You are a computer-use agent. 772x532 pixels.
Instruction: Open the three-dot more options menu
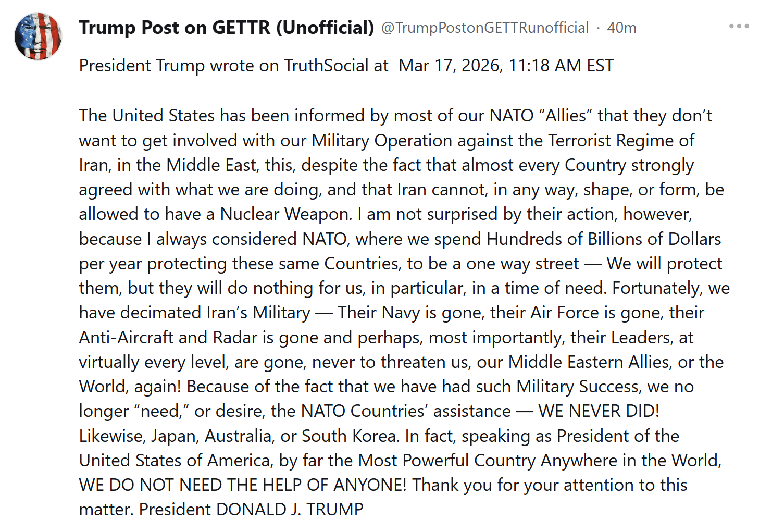pyautogui.click(x=739, y=26)
